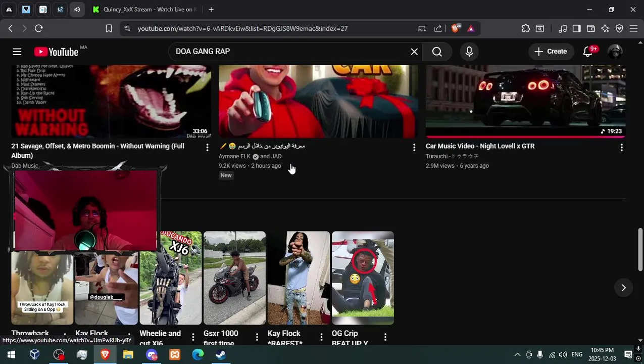The image size is (644, 364).
Task: Click the address bar URL
Action: pos(242,28)
